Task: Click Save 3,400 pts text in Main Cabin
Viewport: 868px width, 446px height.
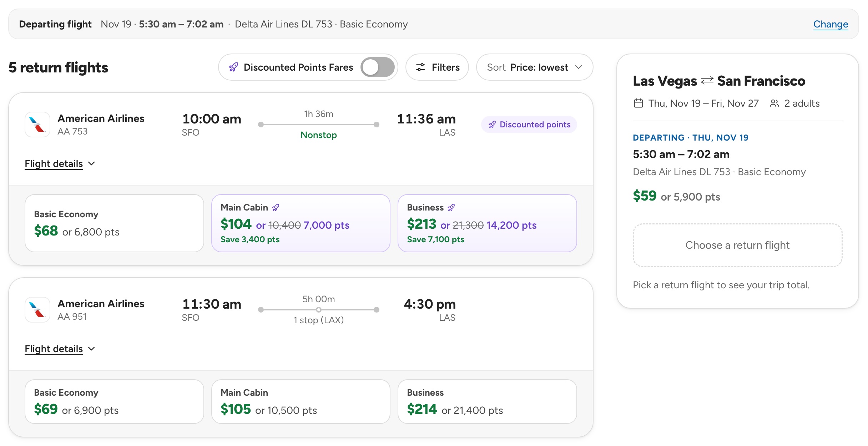Action: point(250,239)
